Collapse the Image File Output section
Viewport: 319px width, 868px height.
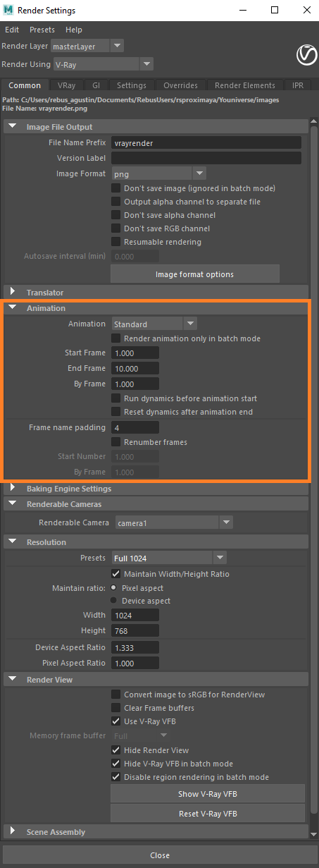click(x=13, y=127)
